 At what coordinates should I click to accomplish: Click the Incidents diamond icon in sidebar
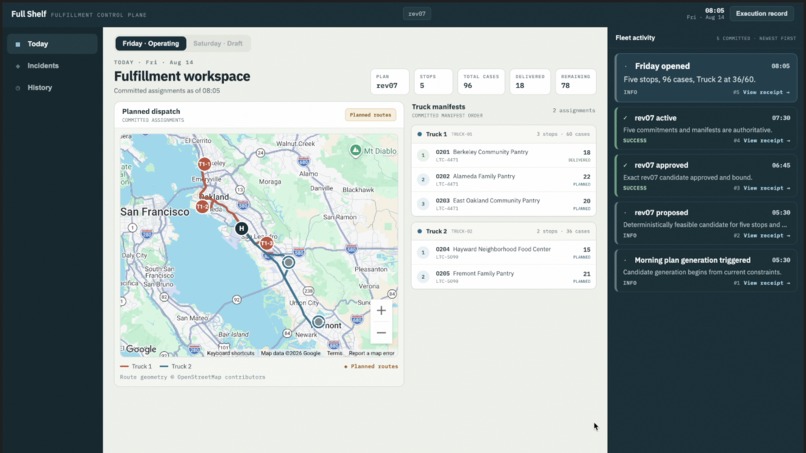point(18,66)
